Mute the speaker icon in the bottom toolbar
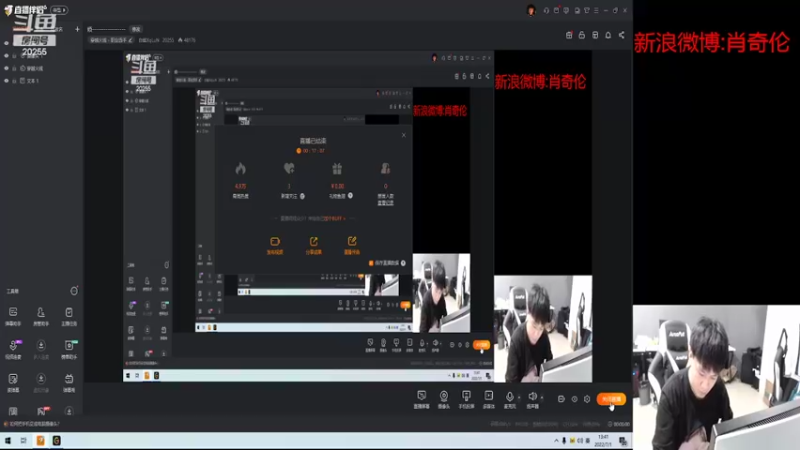 coord(532,396)
